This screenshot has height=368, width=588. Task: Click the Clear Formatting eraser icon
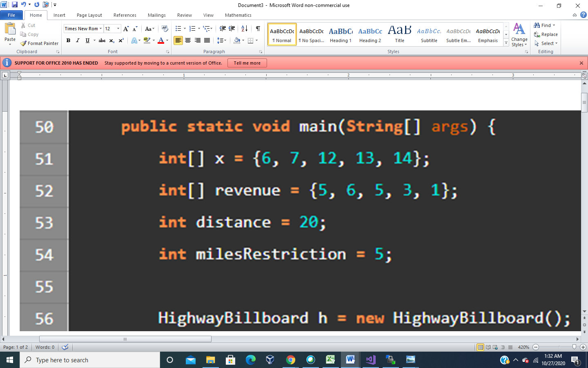165,29
